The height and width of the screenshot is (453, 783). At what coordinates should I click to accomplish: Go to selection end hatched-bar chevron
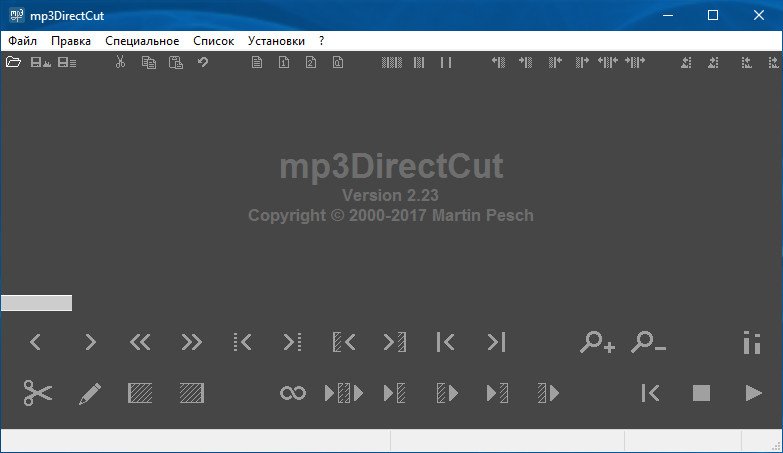coord(394,342)
